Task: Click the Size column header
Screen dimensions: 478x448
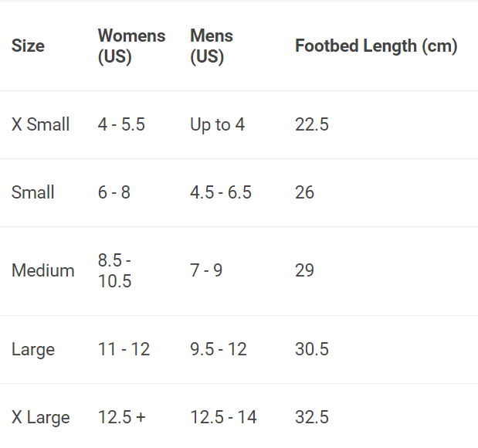Action: pos(28,46)
